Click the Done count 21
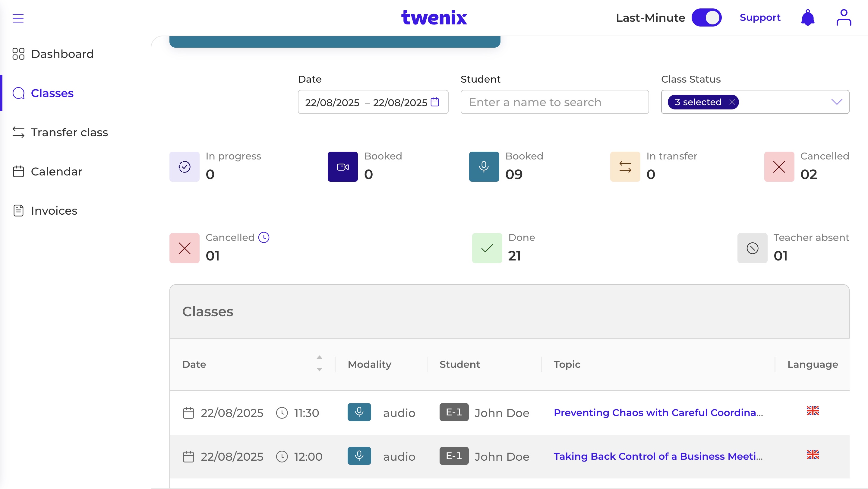 [514, 256]
